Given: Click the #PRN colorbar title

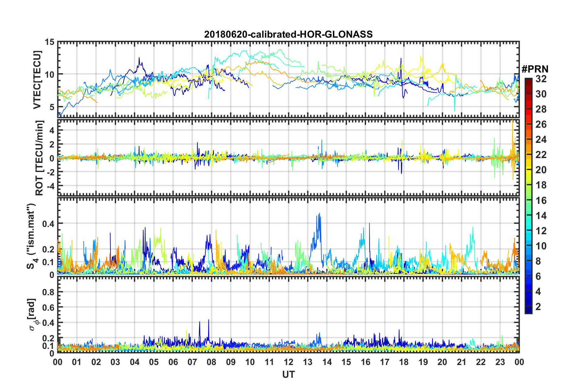Looking at the screenshot, I should (535, 69).
